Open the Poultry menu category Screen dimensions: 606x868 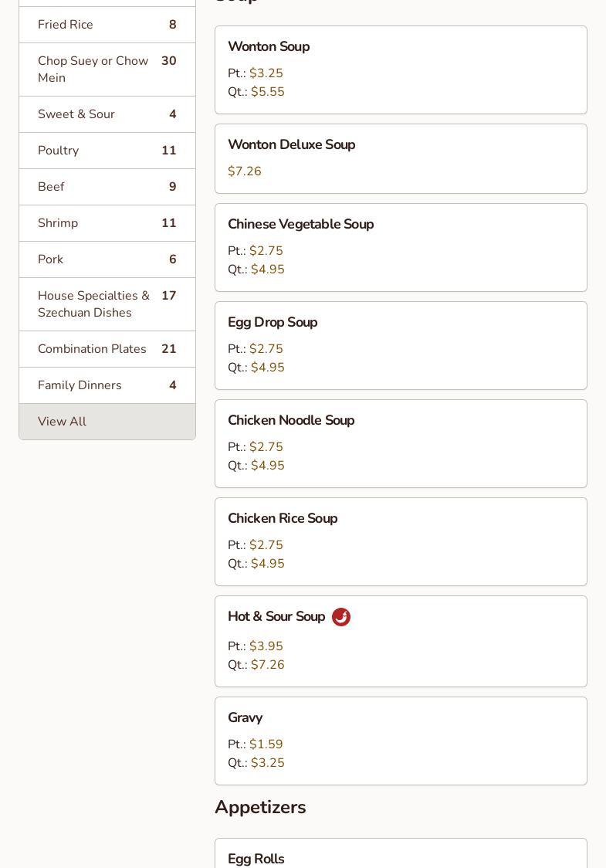coord(107,151)
